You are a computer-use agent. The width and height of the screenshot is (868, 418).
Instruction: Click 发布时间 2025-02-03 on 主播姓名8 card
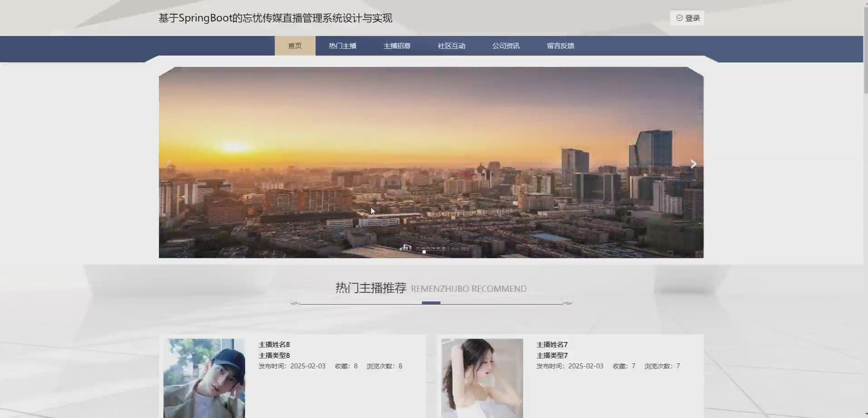[292, 366]
